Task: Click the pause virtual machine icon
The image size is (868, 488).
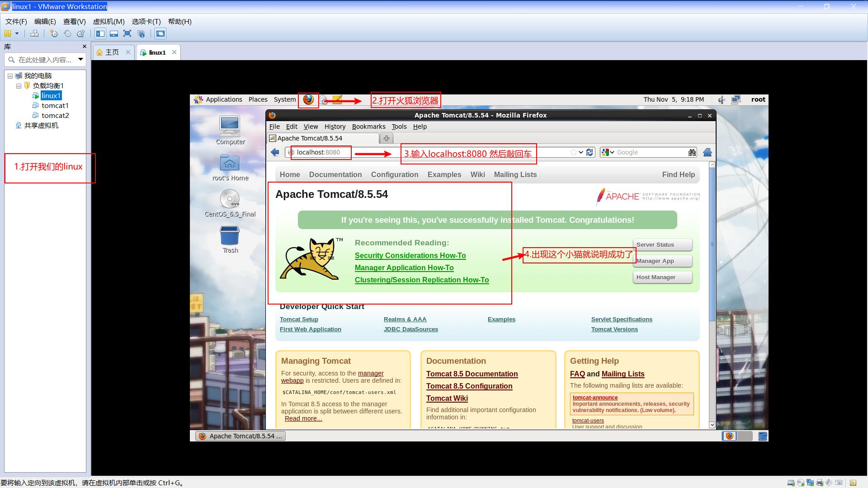Action: tap(7, 33)
